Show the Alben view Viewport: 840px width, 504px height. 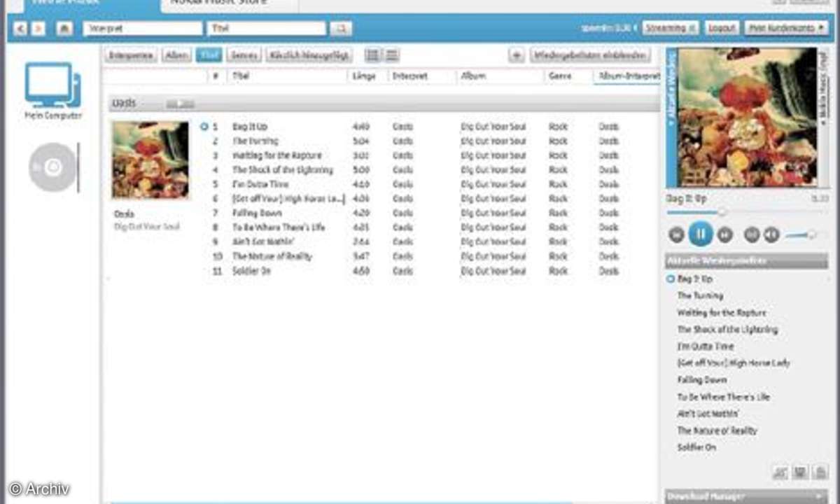pyautogui.click(x=177, y=55)
